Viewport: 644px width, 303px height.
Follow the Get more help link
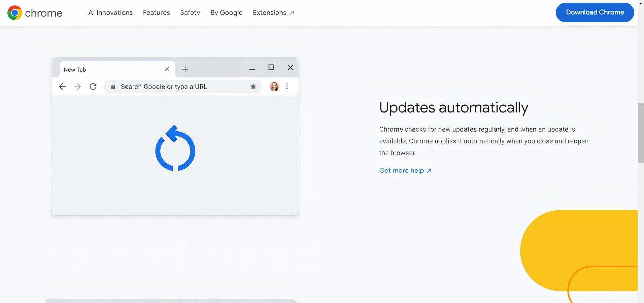405,170
